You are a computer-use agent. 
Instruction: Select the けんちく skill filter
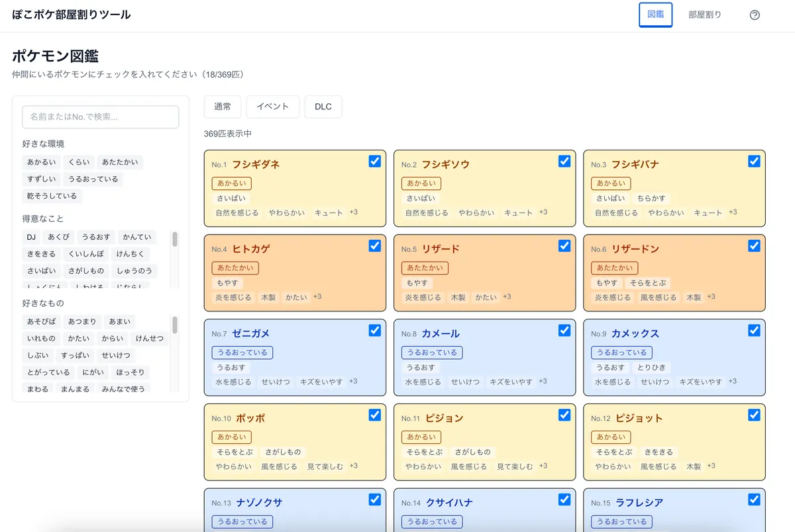click(130, 254)
